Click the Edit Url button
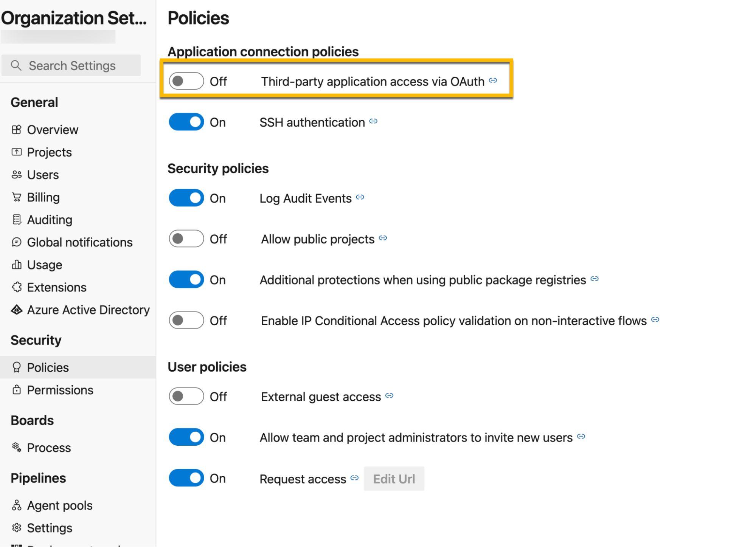The image size is (756, 547). pyautogui.click(x=394, y=479)
